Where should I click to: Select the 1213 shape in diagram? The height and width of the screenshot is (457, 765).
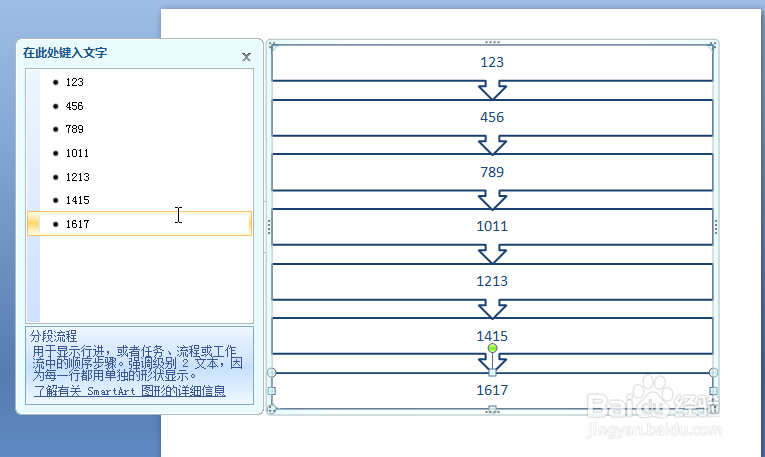coord(492,281)
